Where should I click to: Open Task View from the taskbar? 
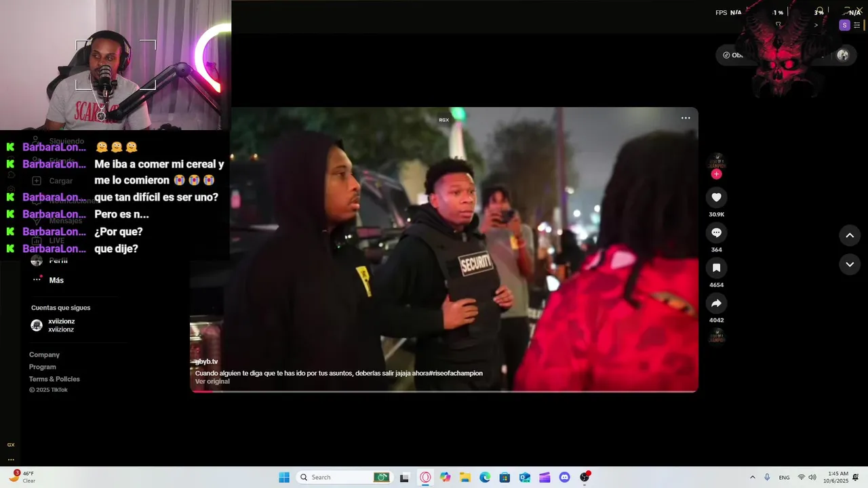point(405,477)
